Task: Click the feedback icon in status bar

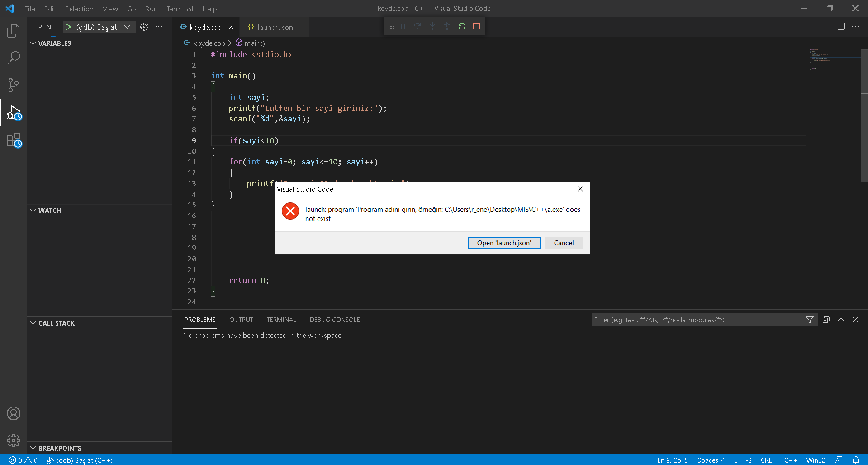Action: tap(839, 460)
